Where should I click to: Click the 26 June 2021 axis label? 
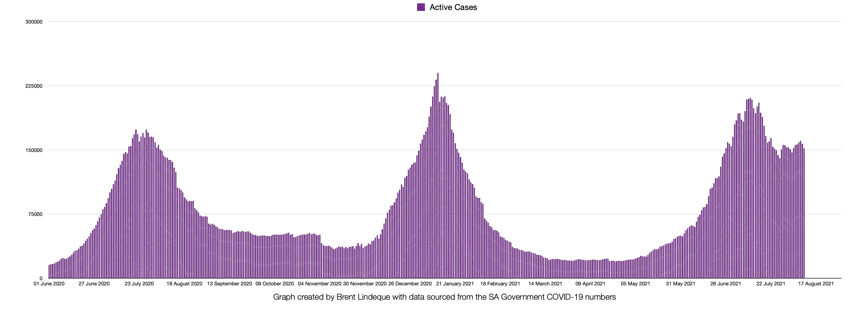(725, 284)
